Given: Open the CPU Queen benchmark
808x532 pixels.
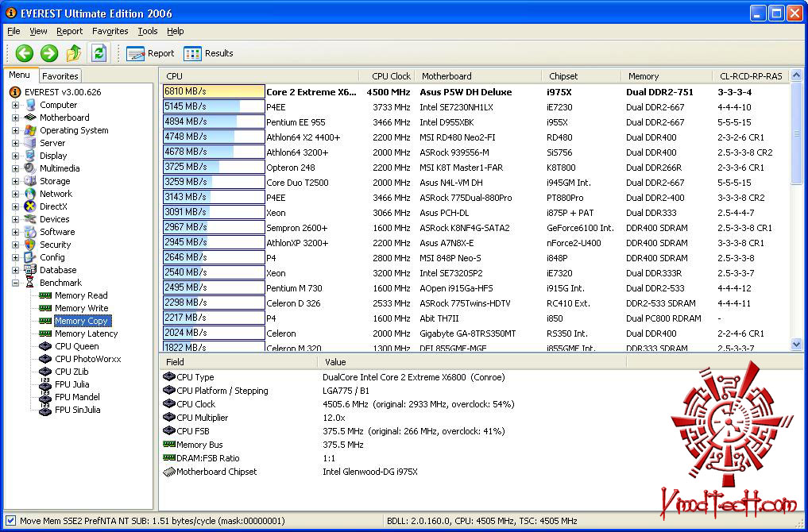Looking at the screenshot, I should point(77,346).
